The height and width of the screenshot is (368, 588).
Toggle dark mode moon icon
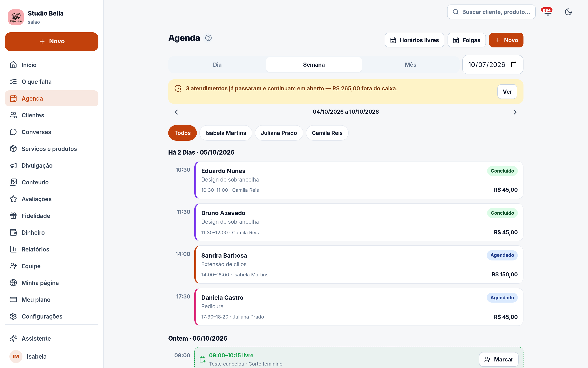pyautogui.click(x=568, y=12)
